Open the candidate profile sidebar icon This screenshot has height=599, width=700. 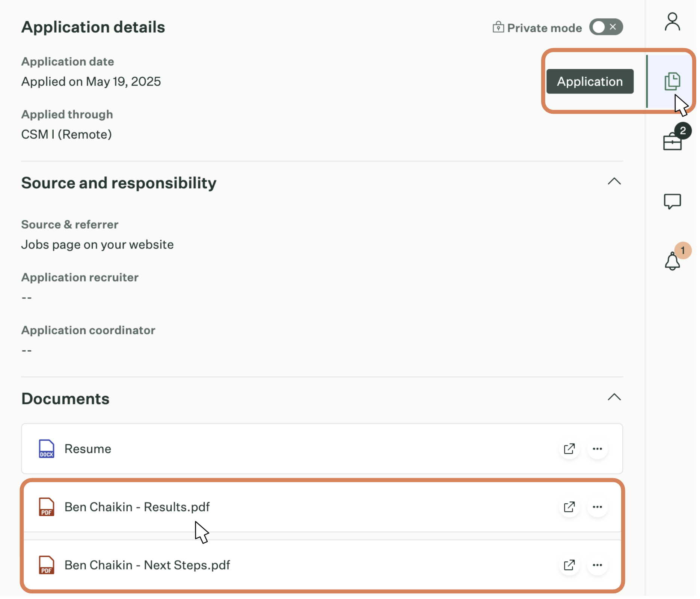tap(672, 22)
